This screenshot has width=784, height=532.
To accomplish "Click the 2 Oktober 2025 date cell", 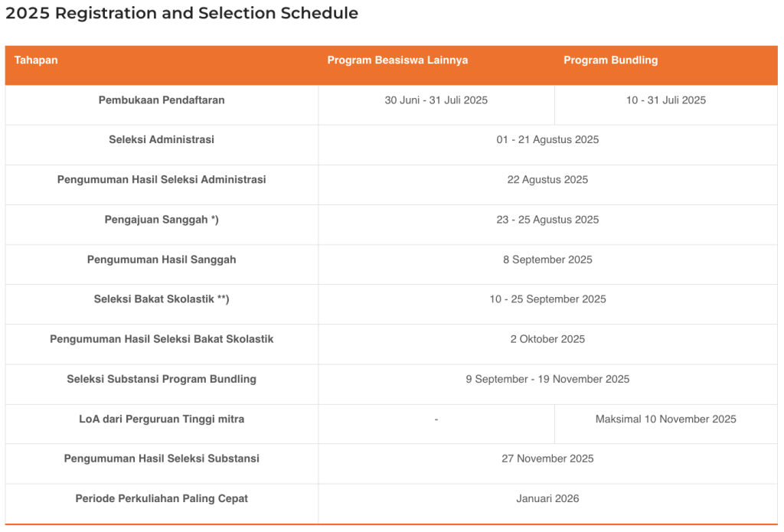I will point(547,339).
